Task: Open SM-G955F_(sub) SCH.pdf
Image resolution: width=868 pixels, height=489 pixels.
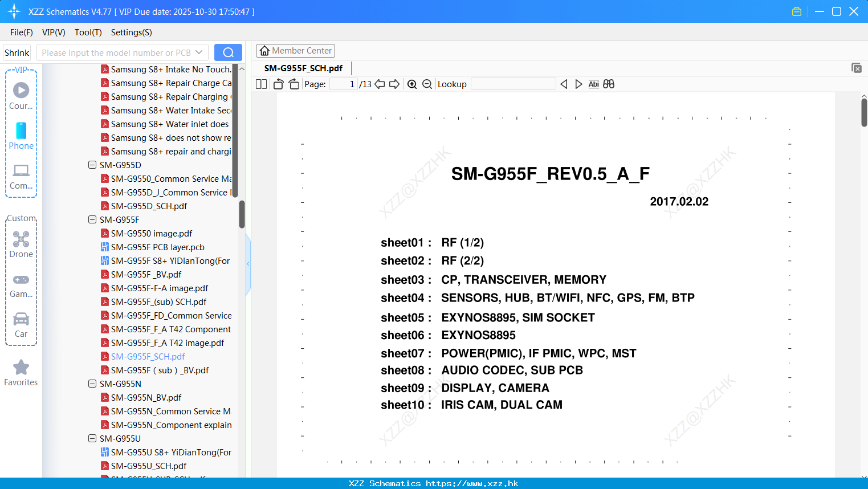Action: click(159, 301)
